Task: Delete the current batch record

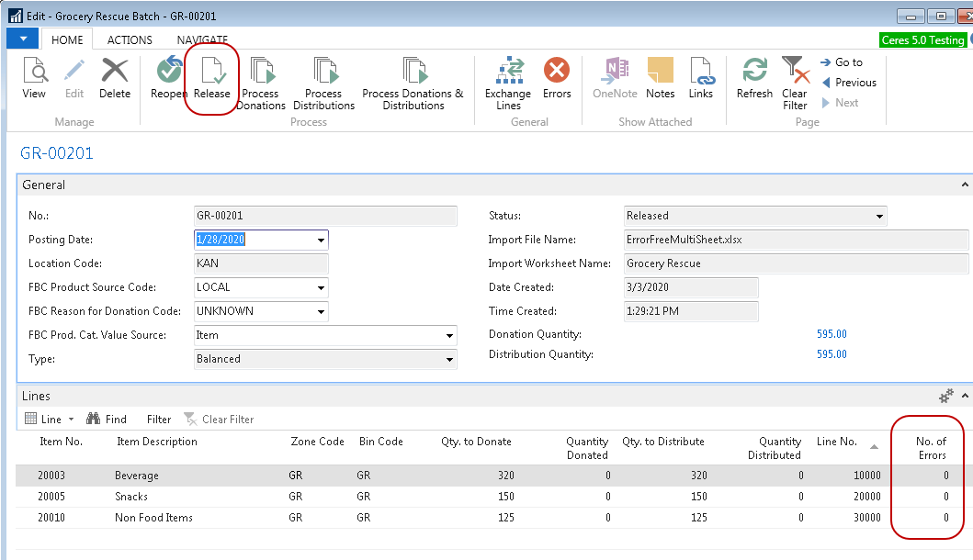Action: [x=115, y=77]
